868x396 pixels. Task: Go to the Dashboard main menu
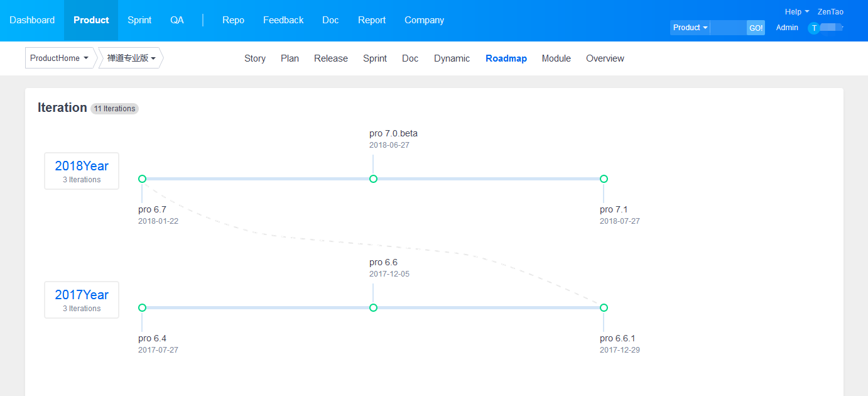coord(32,20)
